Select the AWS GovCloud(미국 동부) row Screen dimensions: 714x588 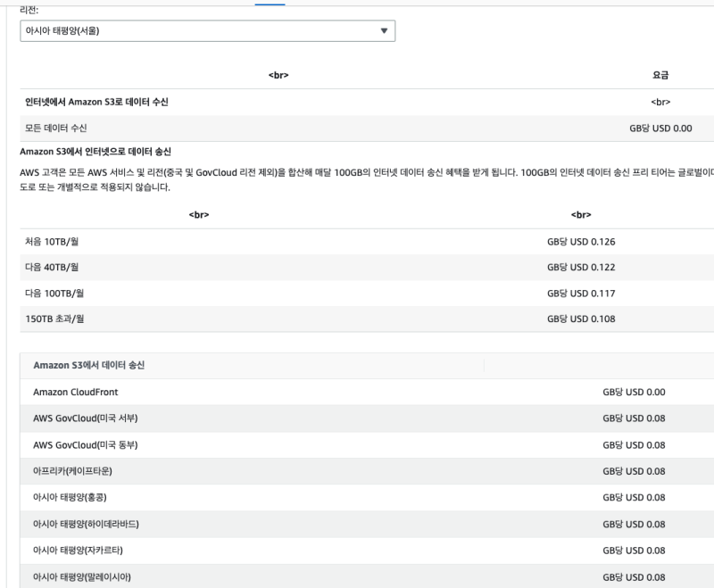(367, 444)
